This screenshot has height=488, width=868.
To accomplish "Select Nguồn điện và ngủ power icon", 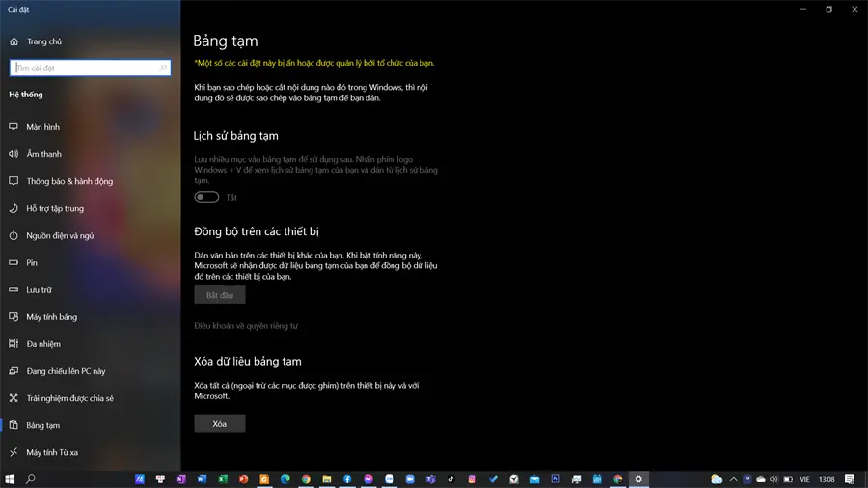I will click(14, 235).
